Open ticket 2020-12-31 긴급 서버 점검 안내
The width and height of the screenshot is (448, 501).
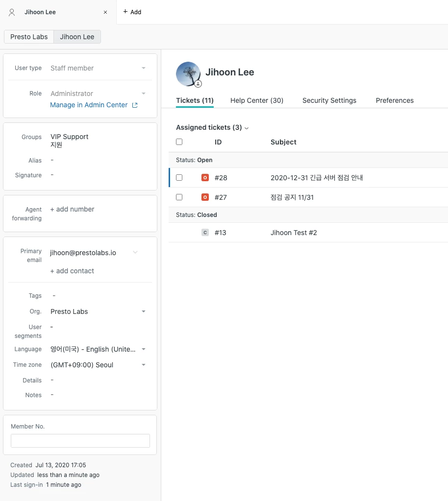317,178
